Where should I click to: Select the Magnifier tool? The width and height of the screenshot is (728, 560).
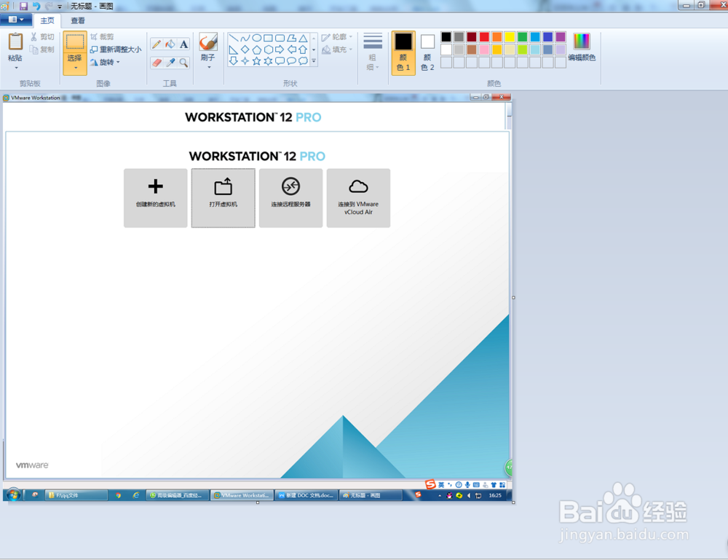(x=184, y=62)
